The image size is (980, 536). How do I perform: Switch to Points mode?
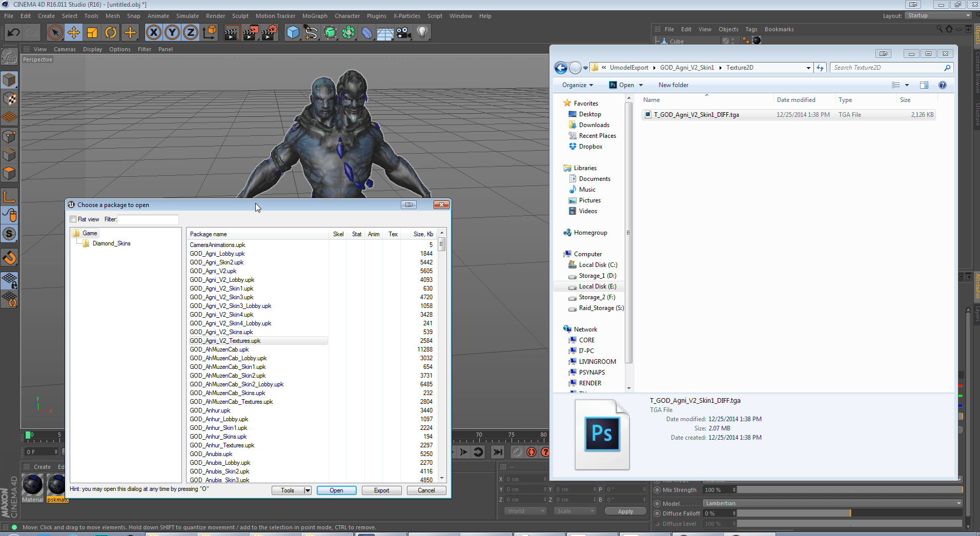coord(9,136)
